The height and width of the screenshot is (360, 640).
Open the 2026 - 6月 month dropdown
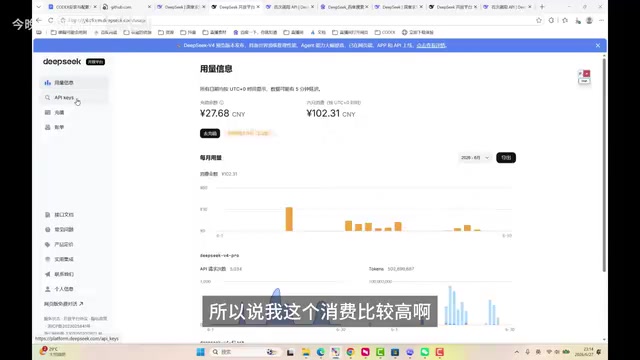[474, 158]
